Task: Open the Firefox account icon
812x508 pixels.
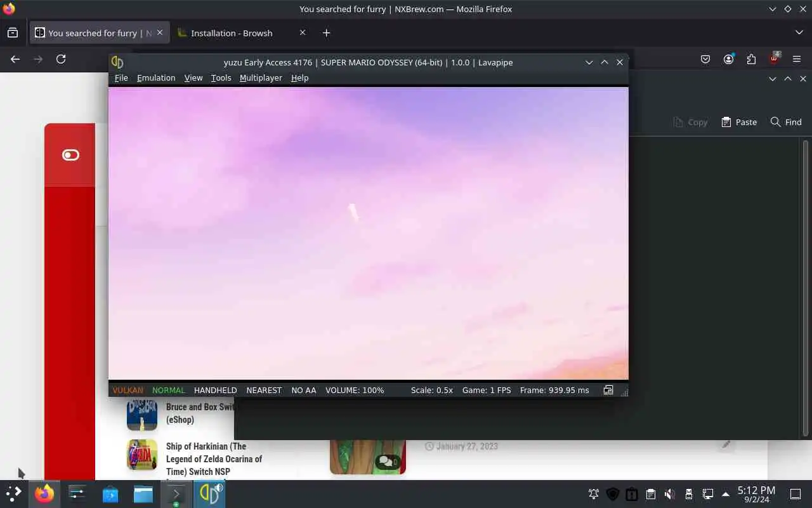Action: pos(728,59)
